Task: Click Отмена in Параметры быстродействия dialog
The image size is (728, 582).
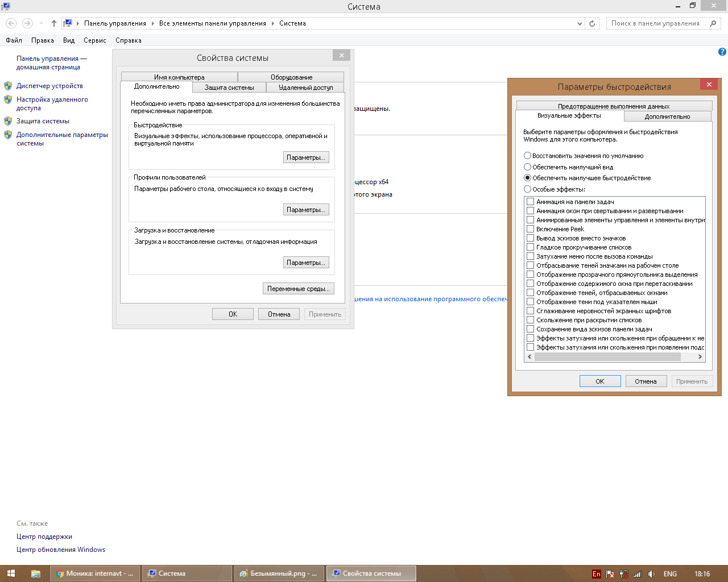Action: click(x=646, y=381)
